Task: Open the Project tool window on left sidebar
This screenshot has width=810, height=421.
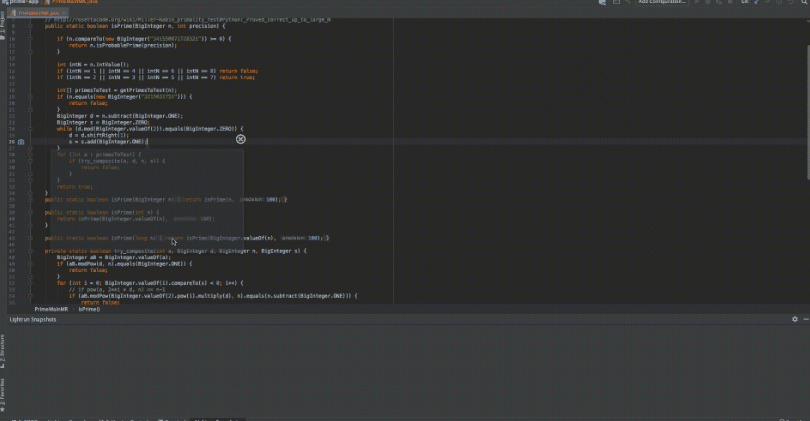Action: coord(3,23)
